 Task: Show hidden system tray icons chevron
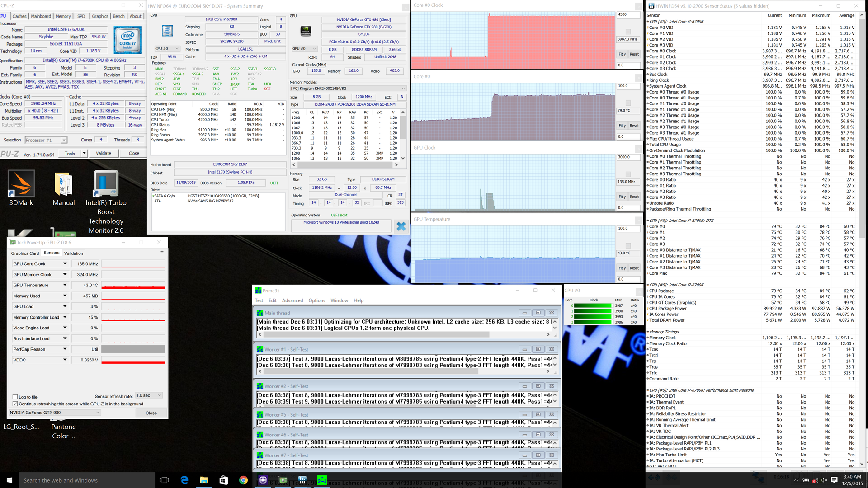point(796,480)
